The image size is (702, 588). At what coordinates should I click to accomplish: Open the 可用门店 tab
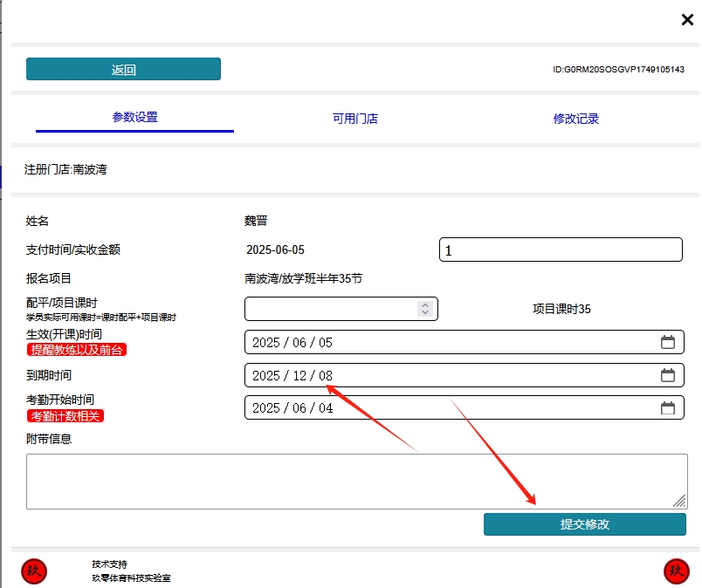[355, 119]
